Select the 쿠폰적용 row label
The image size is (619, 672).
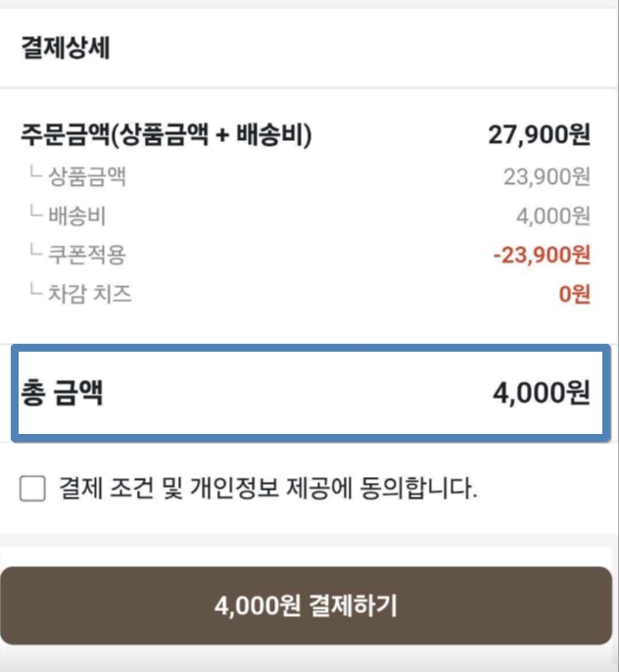pos(86,255)
